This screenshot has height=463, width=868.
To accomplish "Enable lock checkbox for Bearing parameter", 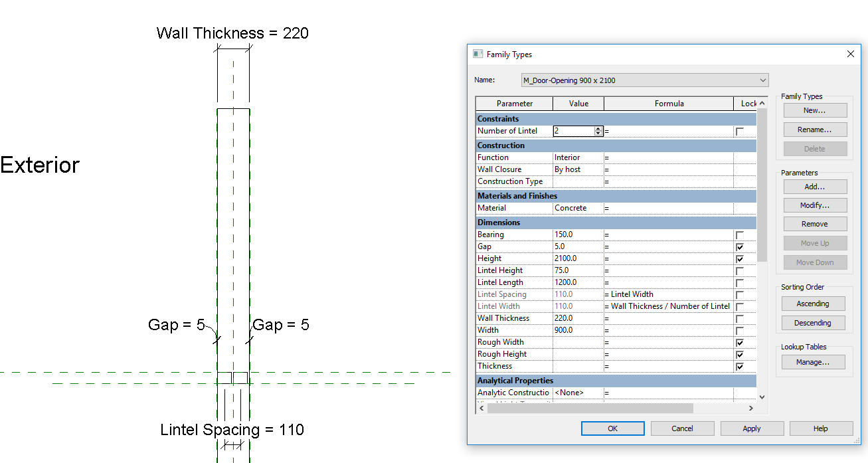I will pyautogui.click(x=740, y=235).
